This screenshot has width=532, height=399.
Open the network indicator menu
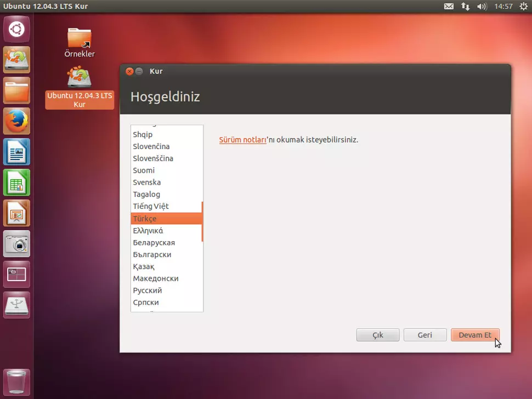(465, 6)
